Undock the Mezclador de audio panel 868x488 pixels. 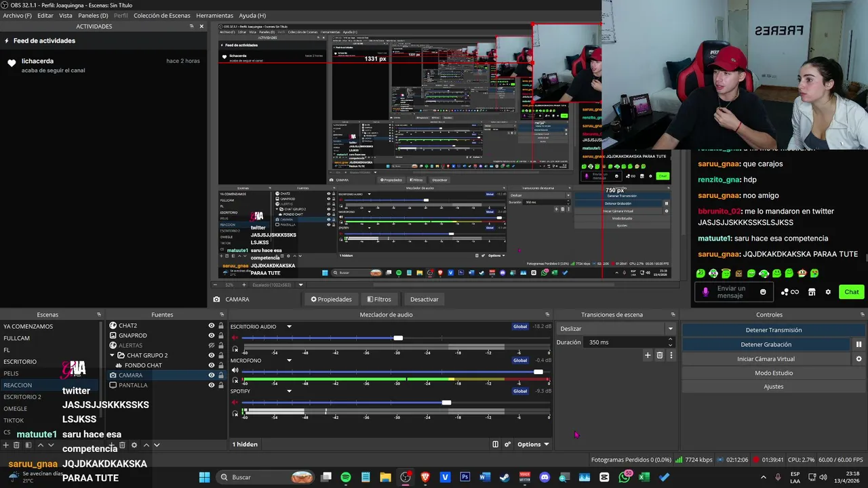[547, 314]
